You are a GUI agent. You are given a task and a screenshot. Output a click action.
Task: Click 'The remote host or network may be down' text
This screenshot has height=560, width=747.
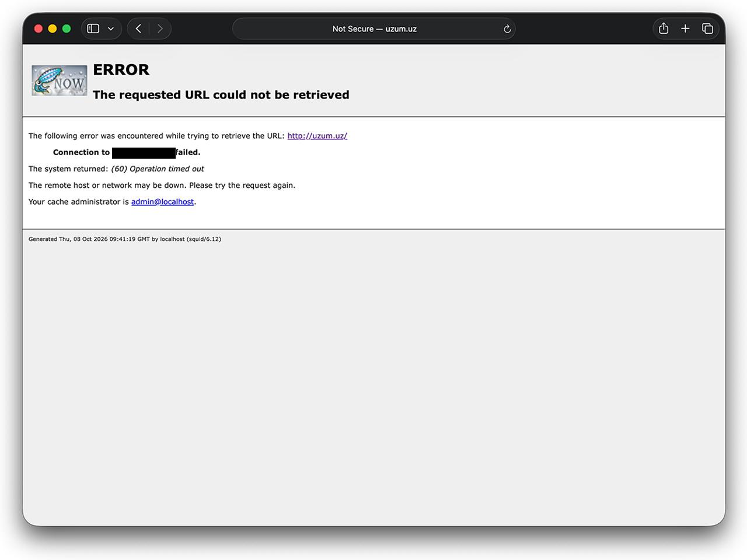point(107,185)
